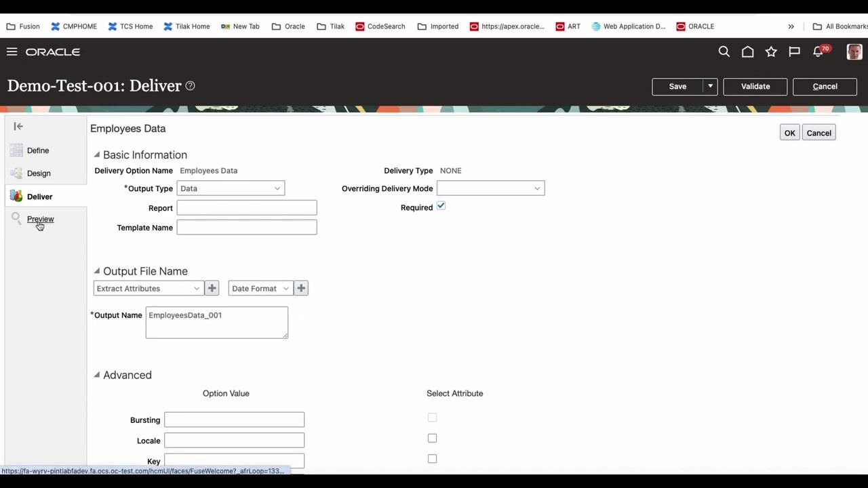Open the Oracle navigator hamburger menu
The image size is (868, 488).
pyautogui.click(x=12, y=52)
